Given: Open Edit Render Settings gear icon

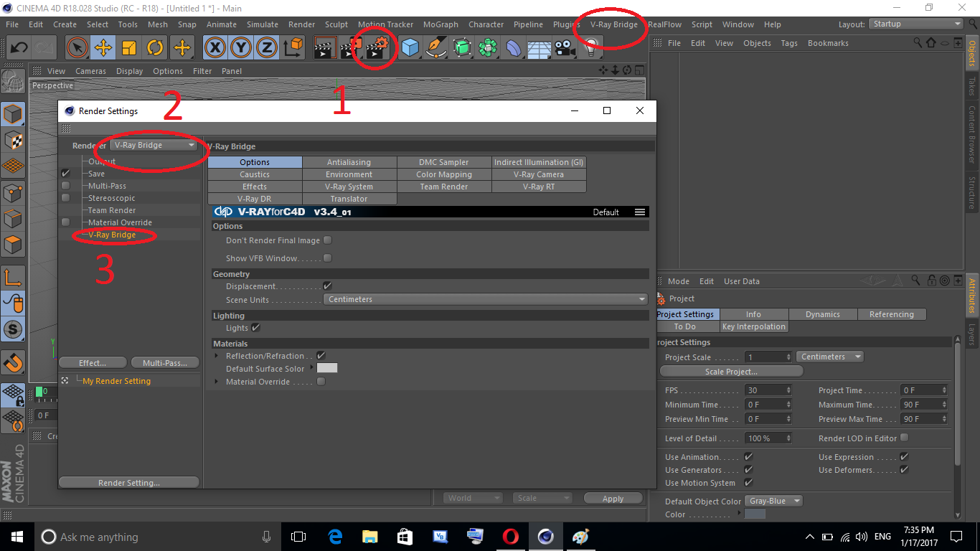Looking at the screenshot, I should pos(377,48).
